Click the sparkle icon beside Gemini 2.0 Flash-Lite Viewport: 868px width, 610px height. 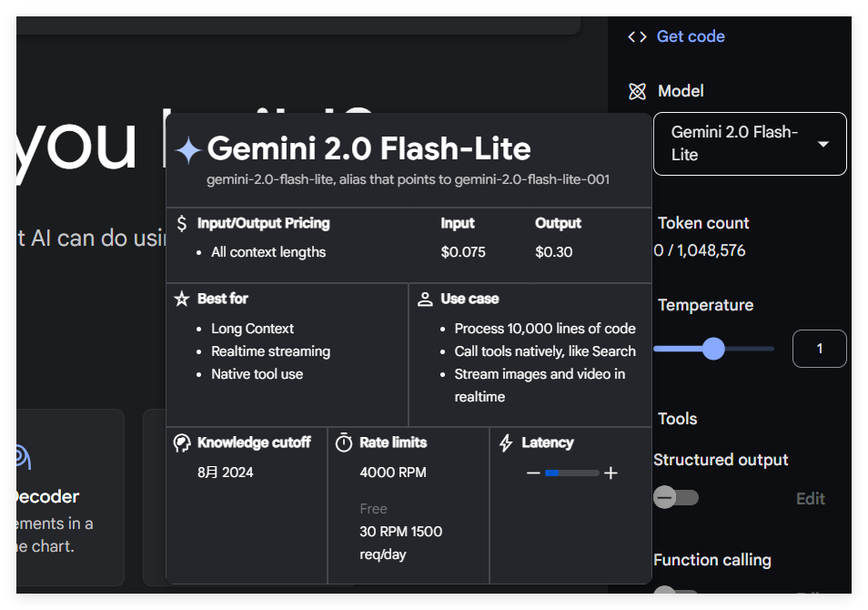click(x=188, y=147)
